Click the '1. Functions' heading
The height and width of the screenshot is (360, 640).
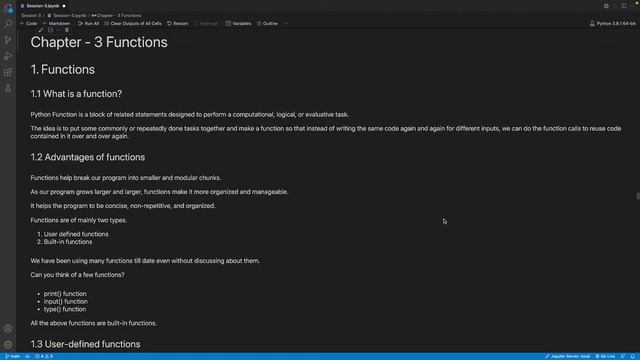pos(62,69)
